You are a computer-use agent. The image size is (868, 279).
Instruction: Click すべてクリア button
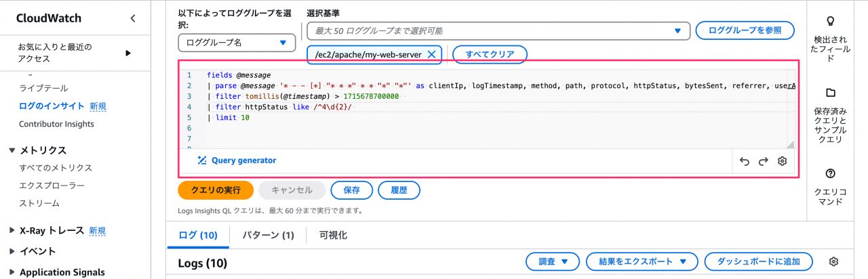point(490,55)
